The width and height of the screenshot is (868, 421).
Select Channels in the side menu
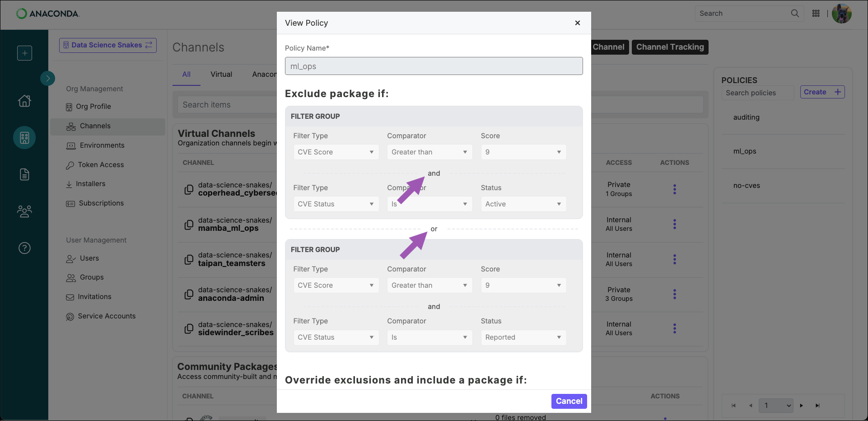click(107, 126)
